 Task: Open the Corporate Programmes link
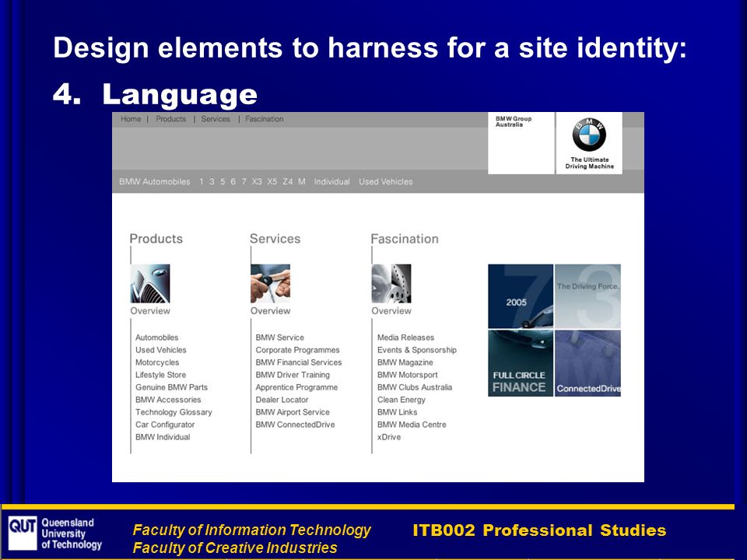tap(298, 350)
